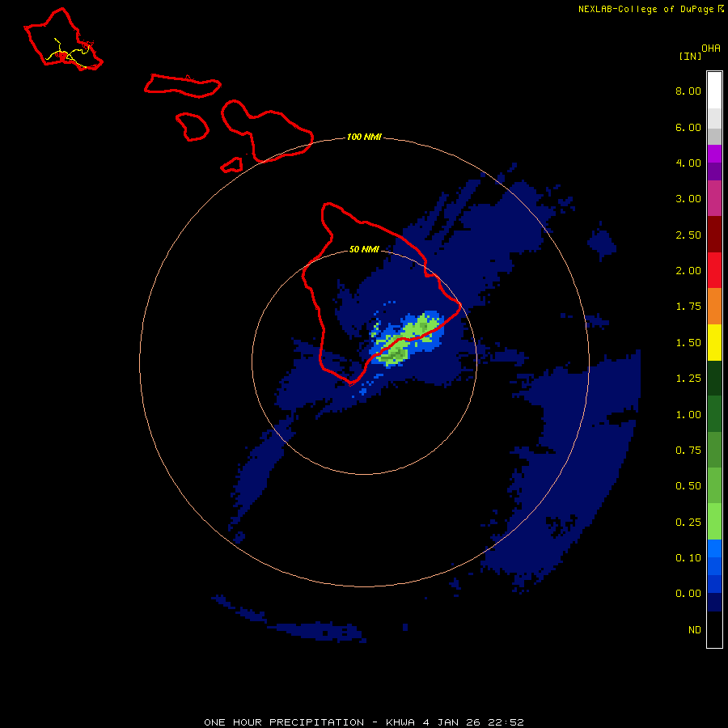Click the 0.10 legend value

pyautogui.click(x=688, y=558)
